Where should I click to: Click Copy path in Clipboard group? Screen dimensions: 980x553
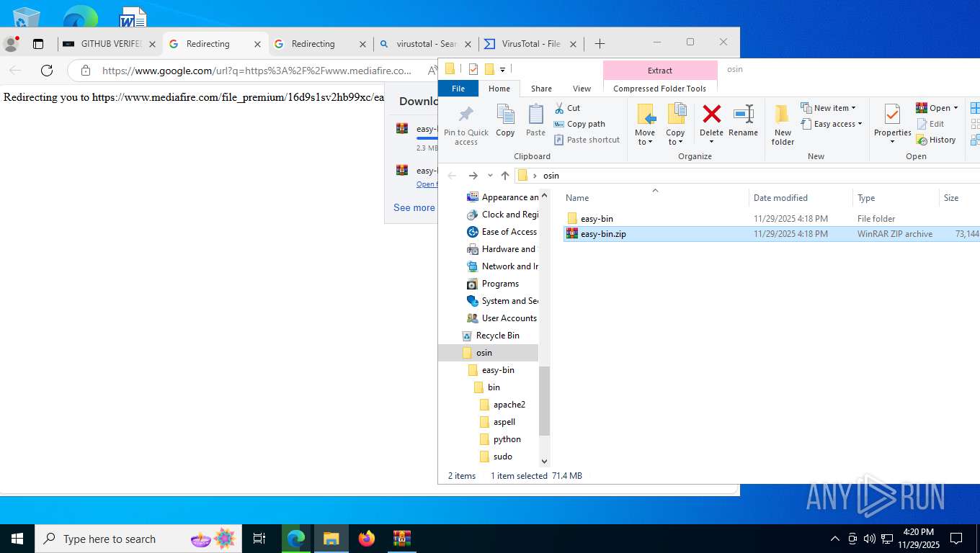(579, 124)
